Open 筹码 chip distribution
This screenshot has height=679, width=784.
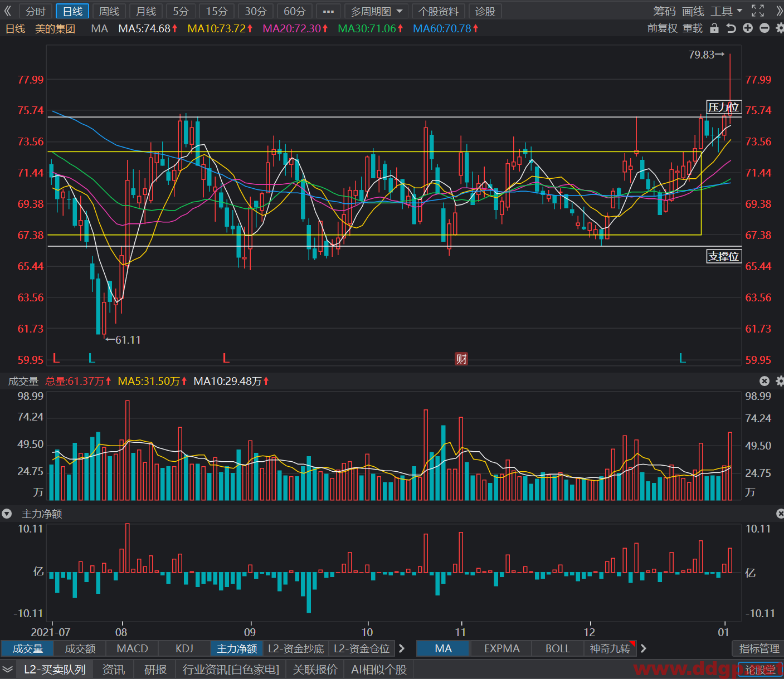click(664, 11)
